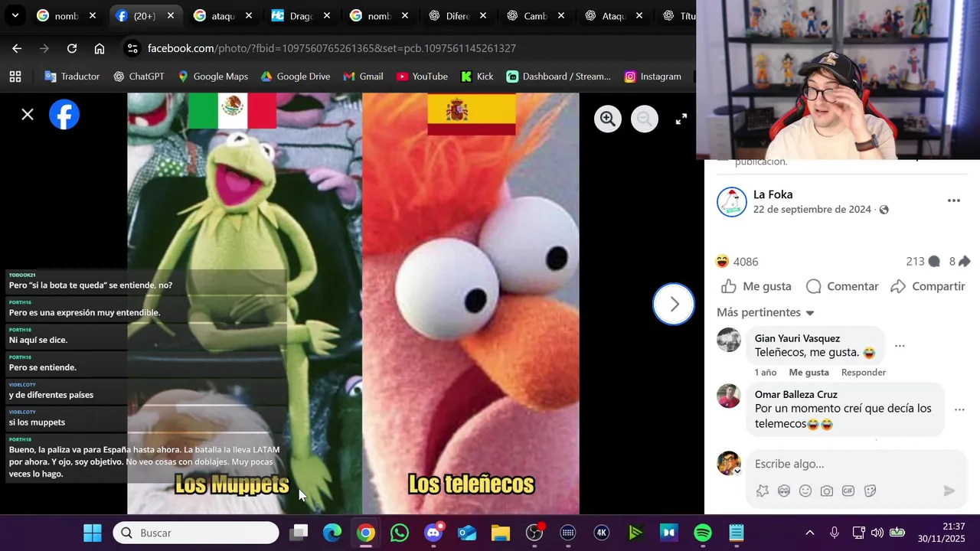The image size is (980, 551).
Task: Open Google Maps bookmark
Action: [213, 77]
